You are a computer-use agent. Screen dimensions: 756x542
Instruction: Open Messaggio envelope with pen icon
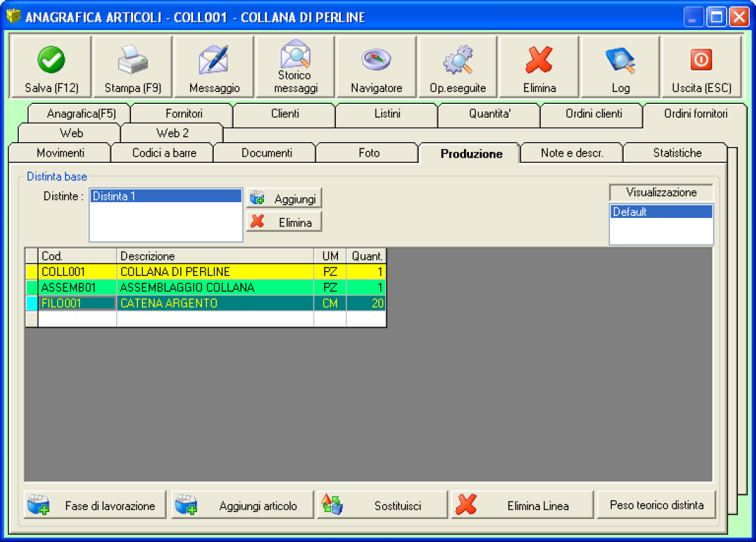point(214,60)
